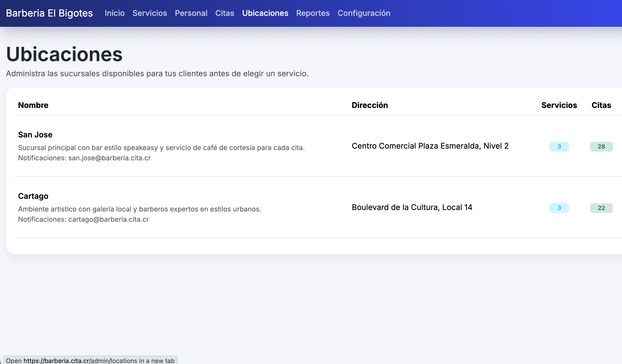Click the san.jose@barberia.cita.cr notification email
The image size is (622, 364).
point(109,158)
